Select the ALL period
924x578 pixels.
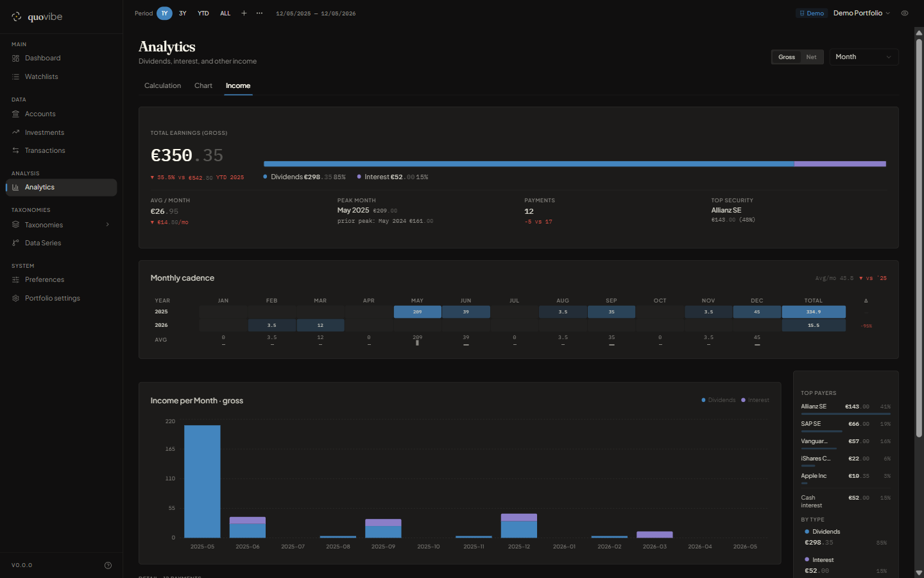[225, 13]
